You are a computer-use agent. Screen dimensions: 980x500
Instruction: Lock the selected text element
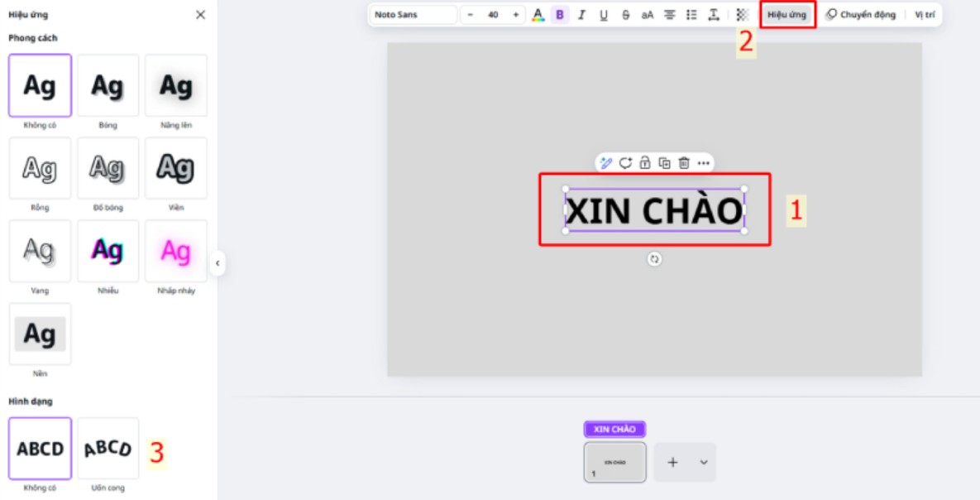pos(645,163)
